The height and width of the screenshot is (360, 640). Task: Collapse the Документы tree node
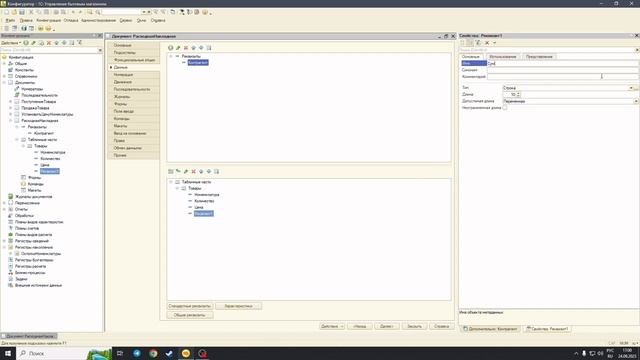coord(4,82)
